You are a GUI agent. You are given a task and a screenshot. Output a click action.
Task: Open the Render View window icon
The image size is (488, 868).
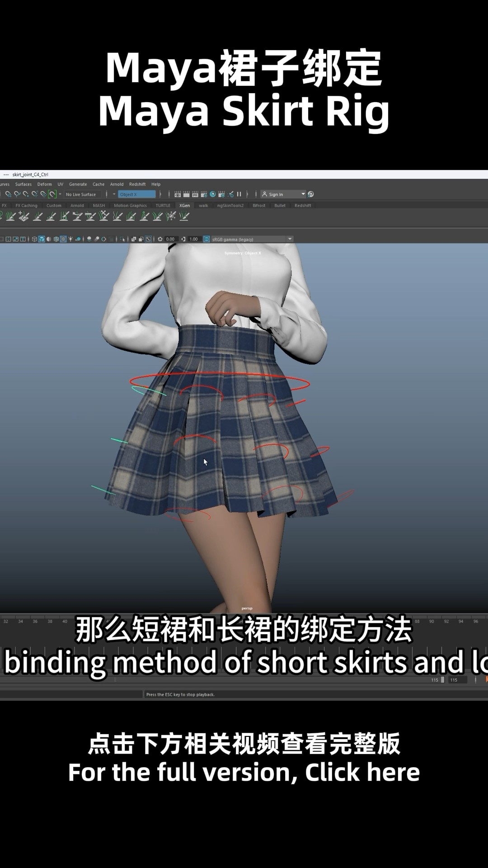pos(178,194)
